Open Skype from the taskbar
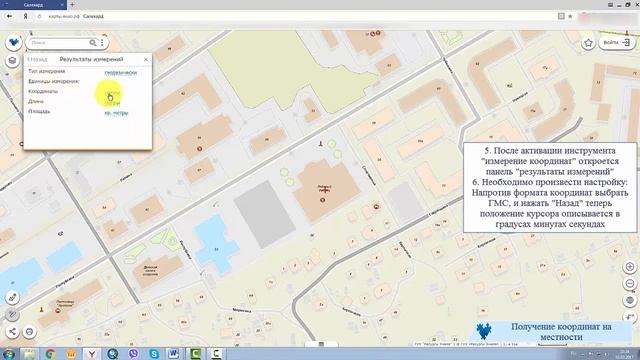The width and height of the screenshot is (640, 360). point(154,354)
